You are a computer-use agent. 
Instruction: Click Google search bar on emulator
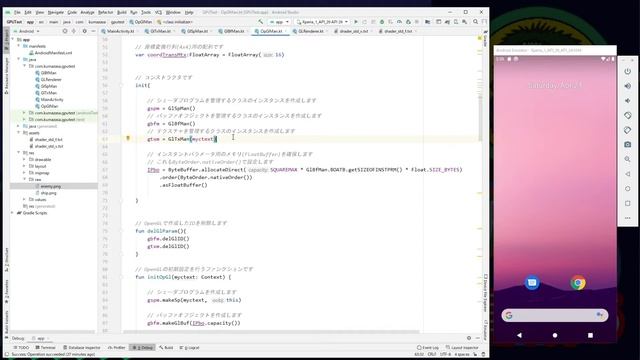(555, 315)
